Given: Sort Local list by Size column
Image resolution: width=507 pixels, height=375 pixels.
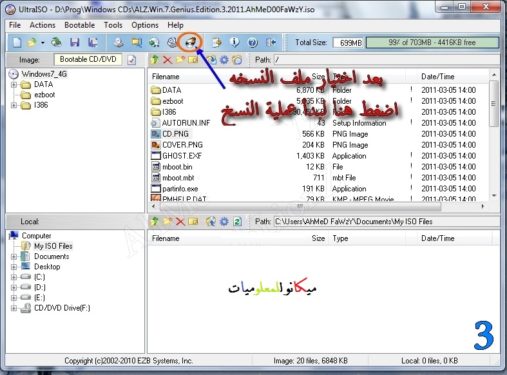Looking at the screenshot, I should pos(318,238).
